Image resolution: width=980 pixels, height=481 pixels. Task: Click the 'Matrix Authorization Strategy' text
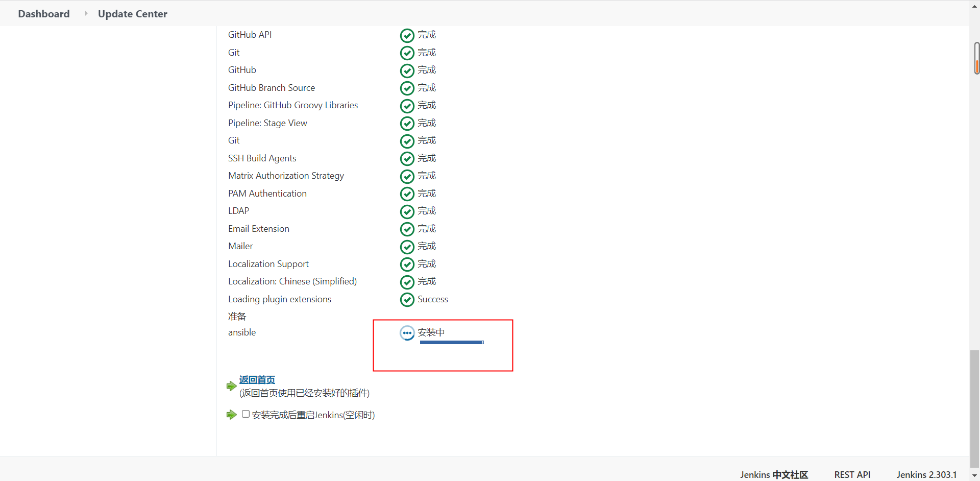286,176
